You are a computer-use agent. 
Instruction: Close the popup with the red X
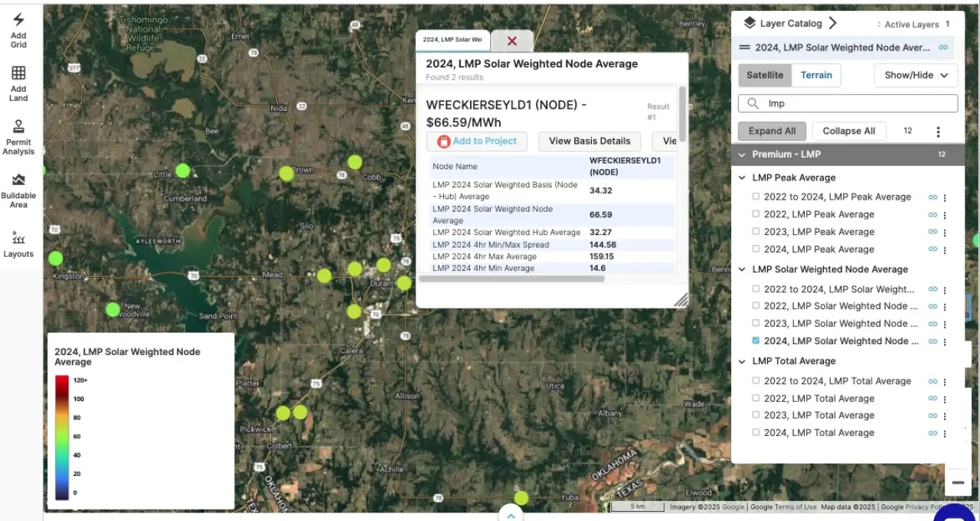click(512, 41)
